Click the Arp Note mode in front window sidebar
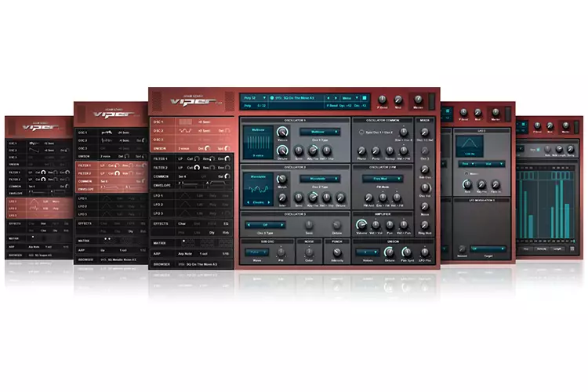This screenshot has height=392, width=588. tap(185, 254)
